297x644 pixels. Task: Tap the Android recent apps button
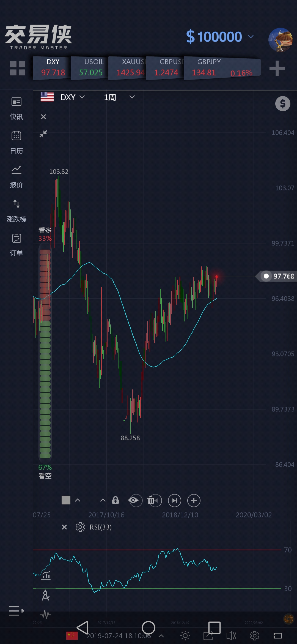(215, 628)
